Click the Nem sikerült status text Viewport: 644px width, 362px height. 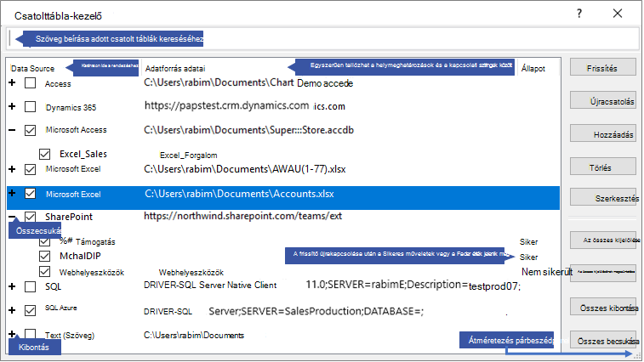pos(547,272)
